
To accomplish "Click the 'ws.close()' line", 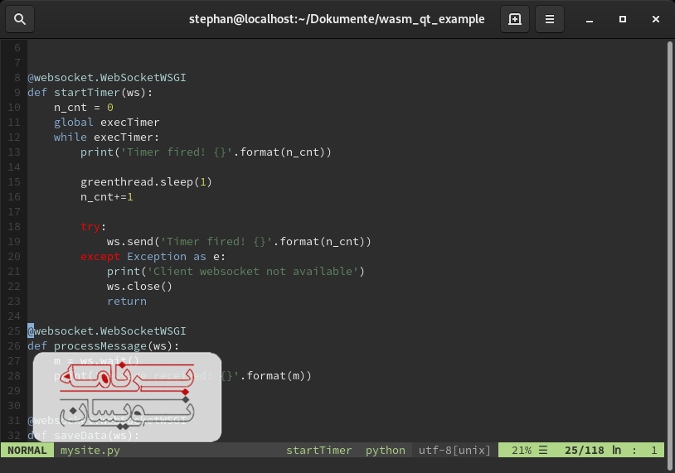I will 139,286.
